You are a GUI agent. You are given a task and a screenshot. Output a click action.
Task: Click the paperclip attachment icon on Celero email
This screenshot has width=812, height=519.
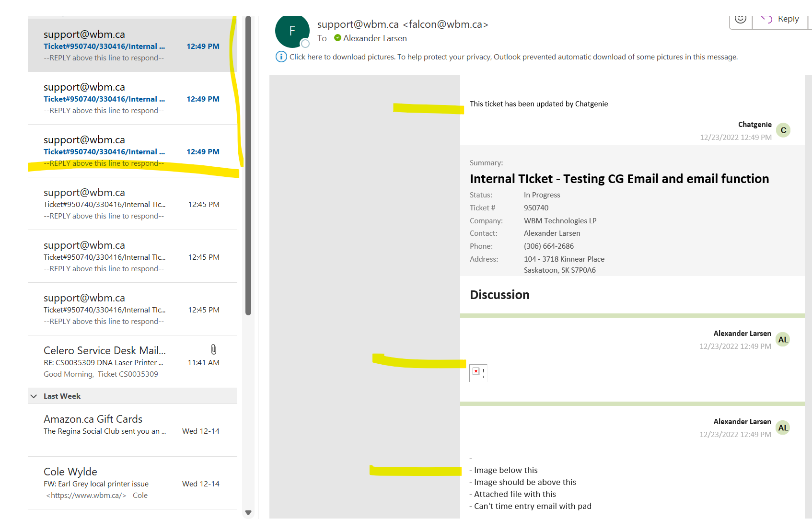click(214, 349)
